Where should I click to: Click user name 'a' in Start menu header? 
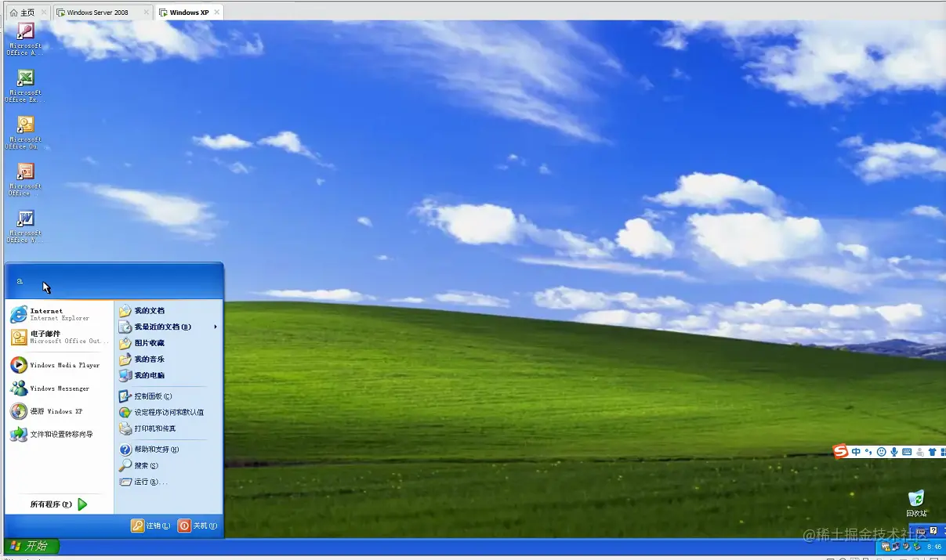(20, 281)
